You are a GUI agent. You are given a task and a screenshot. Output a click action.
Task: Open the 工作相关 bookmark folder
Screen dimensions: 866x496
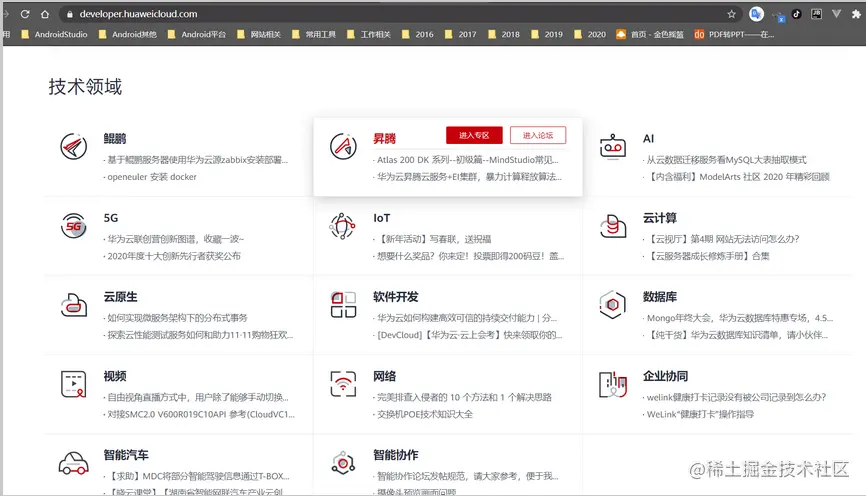pyautogui.click(x=368, y=34)
